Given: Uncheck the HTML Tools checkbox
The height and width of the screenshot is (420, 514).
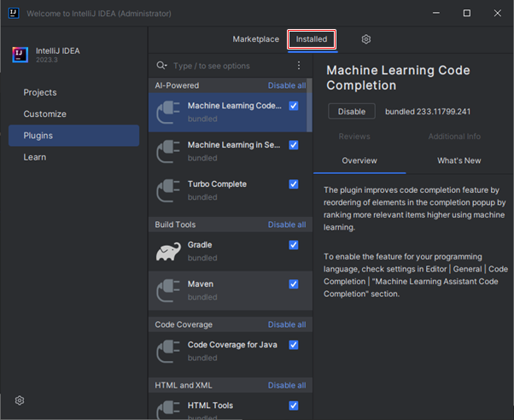Looking at the screenshot, I should pos(294,405).
